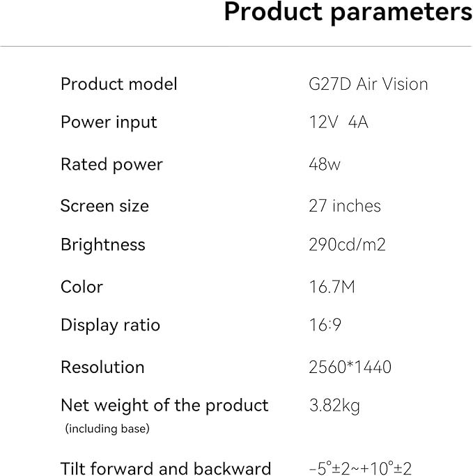The width and height of the screenshot is (473, 476).
Task: Select the 48w value
Action: [x=323, y=165]
